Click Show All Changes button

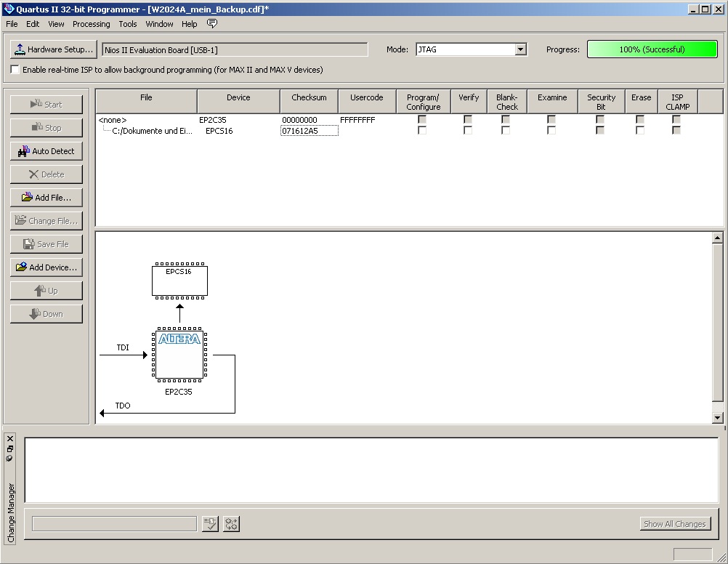[x=675, y=523]
